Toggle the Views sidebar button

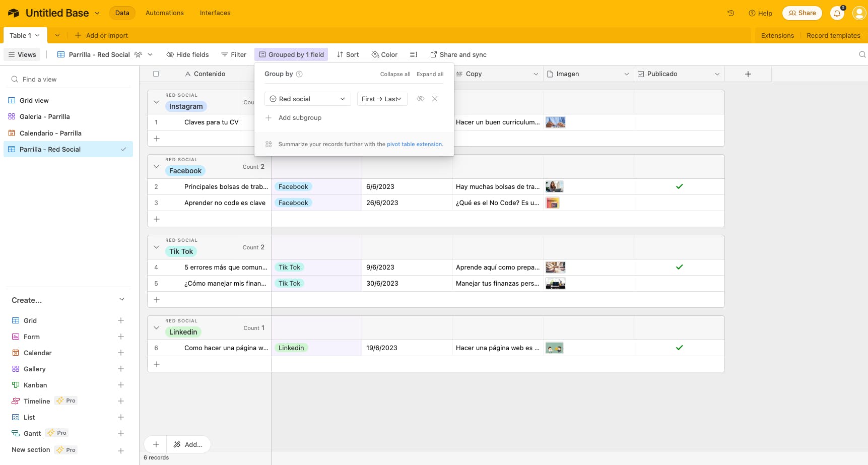22,54
